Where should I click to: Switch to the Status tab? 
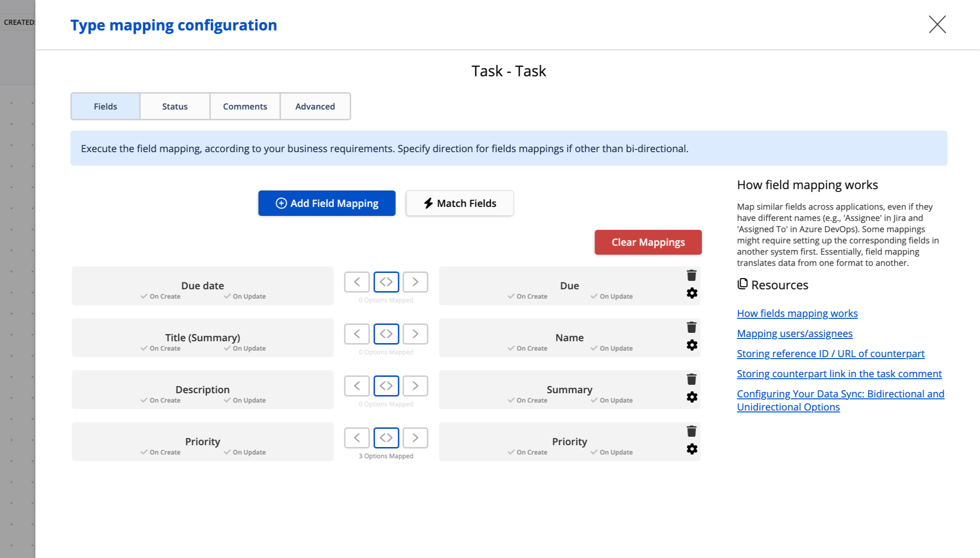pyautogui.click(x=174, y=106)
